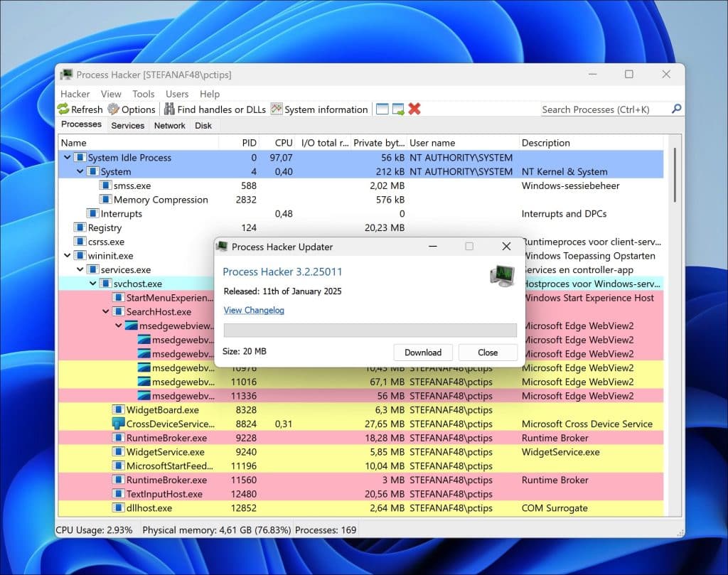728x575 pixels.
Task: Collapse the svchost.exe process branch
Action: coord(93,284)
